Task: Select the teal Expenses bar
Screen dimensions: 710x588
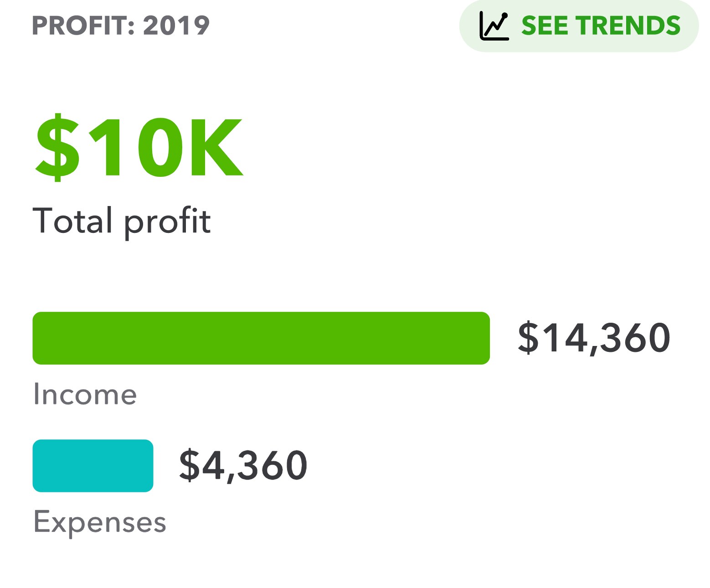Action: (x=93, y=466)
